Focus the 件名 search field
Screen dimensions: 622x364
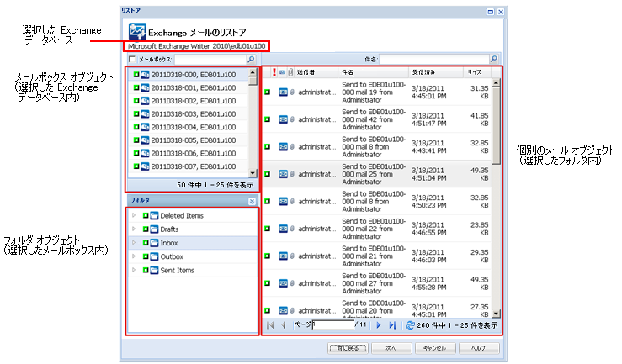click(434, 59)
